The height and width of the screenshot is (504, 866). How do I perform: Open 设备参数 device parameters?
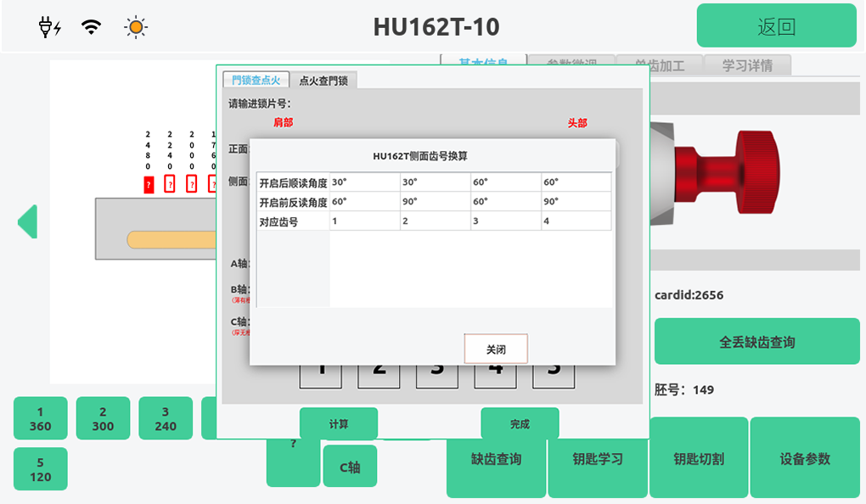(x=805, y=458)
